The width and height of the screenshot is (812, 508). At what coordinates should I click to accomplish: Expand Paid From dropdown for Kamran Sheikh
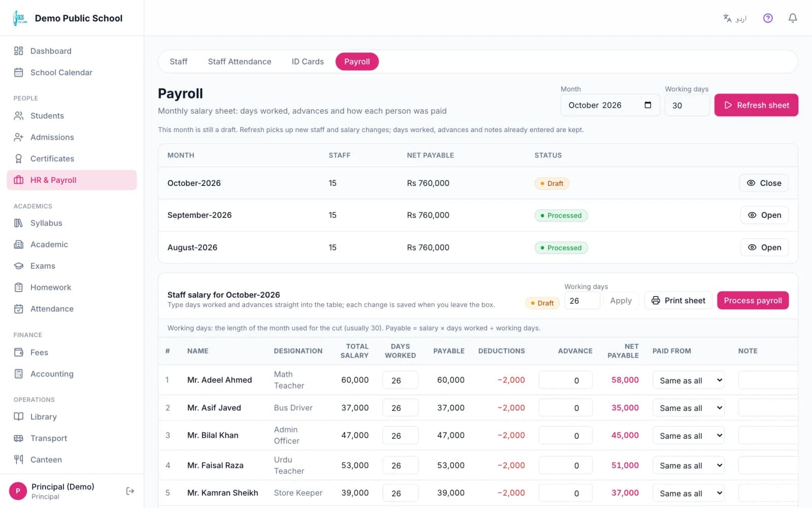coord(688,493)
